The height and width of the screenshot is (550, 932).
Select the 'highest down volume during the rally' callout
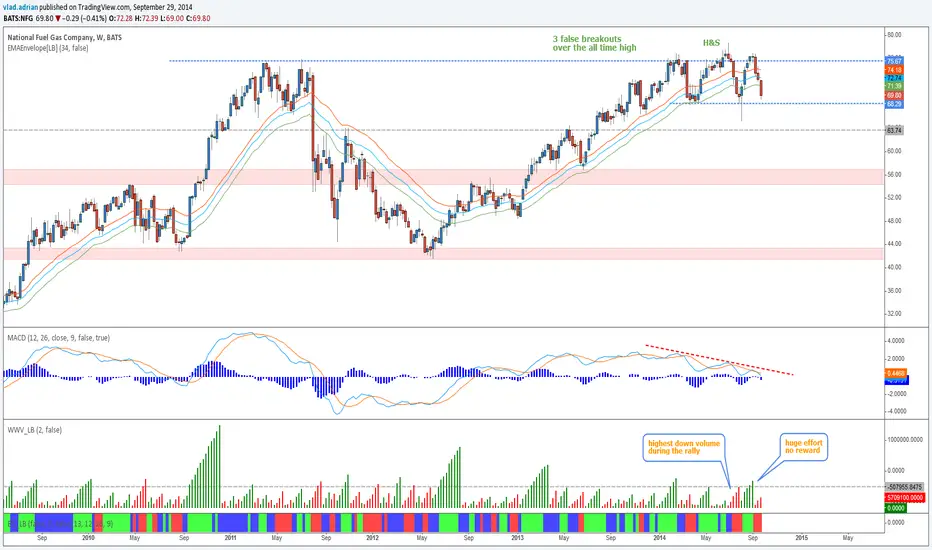pyautogui.click(x=684, y=447)
